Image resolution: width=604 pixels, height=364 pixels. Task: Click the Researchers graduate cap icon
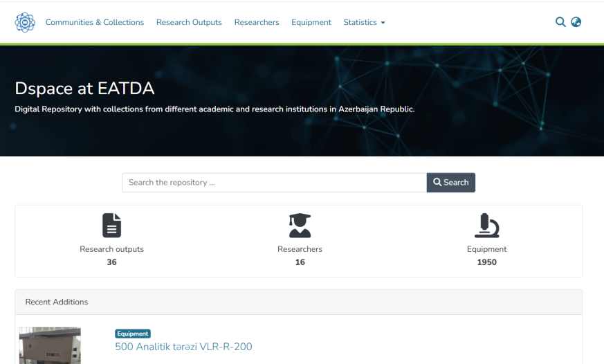(x=300, y=226)
